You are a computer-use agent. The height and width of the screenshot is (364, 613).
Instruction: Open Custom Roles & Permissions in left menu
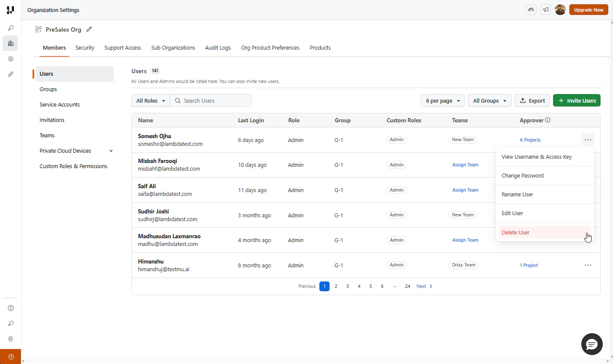pos(73,166)
